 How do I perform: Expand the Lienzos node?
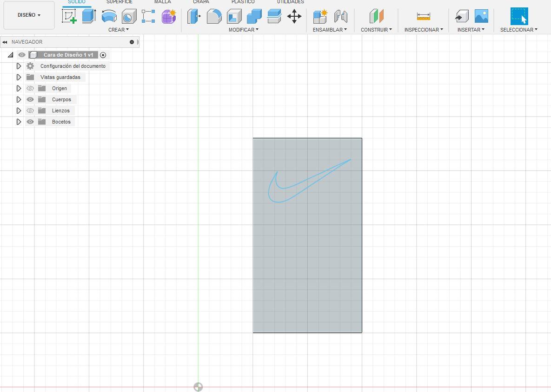point(19,111)
